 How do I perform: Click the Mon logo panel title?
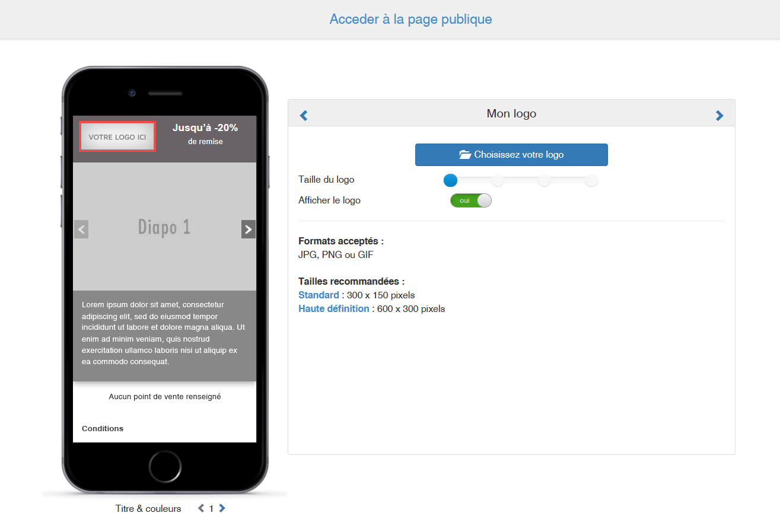point(511,113)
